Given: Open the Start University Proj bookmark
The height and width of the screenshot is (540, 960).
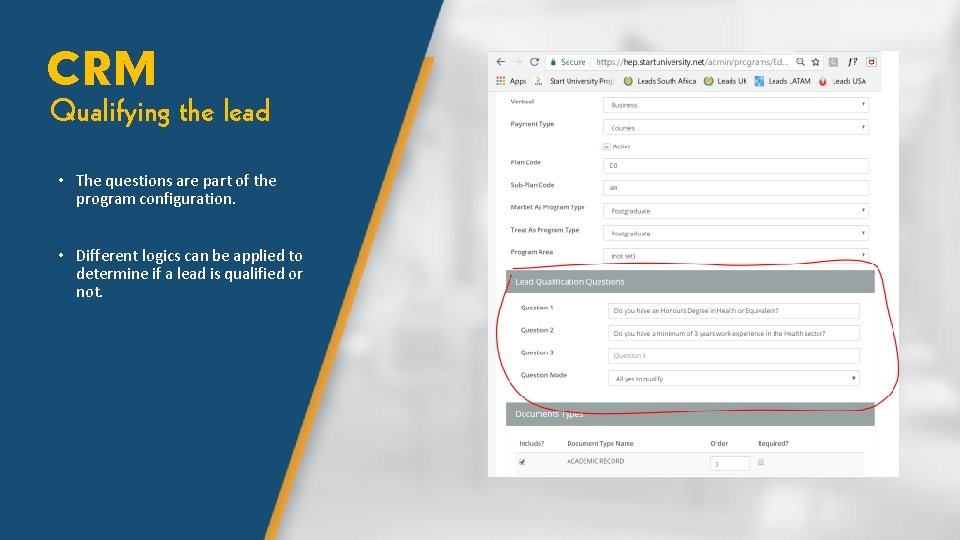Looking at the screenshot, I should tap(582, 81).
